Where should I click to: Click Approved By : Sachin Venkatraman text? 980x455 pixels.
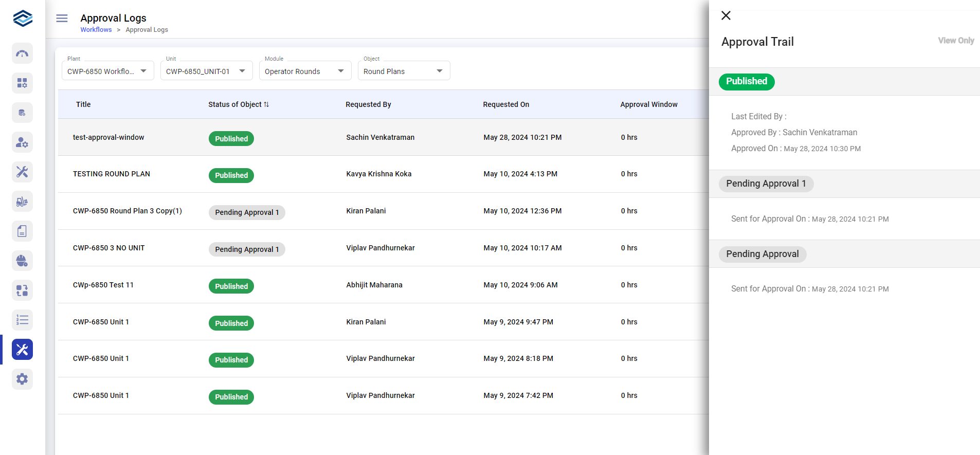pos(794,133)
